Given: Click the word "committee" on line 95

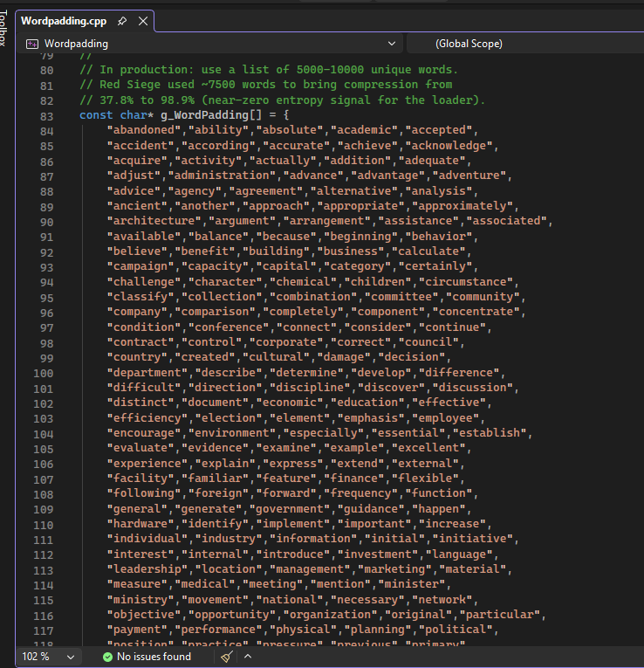Looking at the screenshot, I should click(401, 297).
